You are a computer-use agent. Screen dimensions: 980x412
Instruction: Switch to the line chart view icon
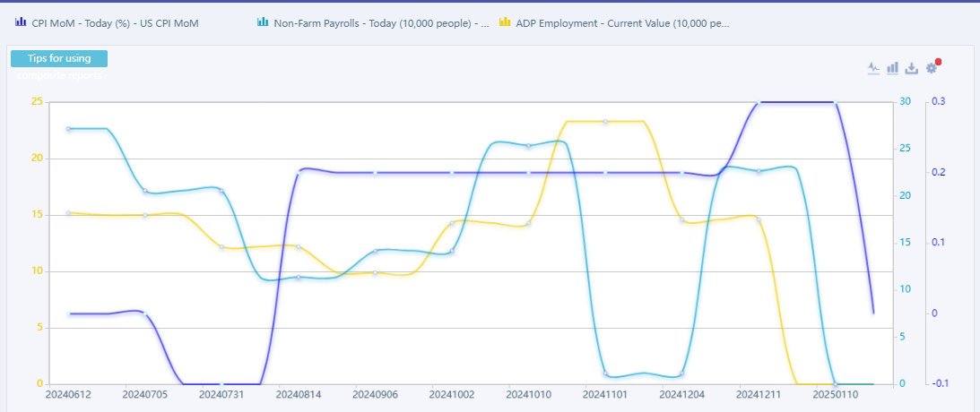click(x=874, y=68)
